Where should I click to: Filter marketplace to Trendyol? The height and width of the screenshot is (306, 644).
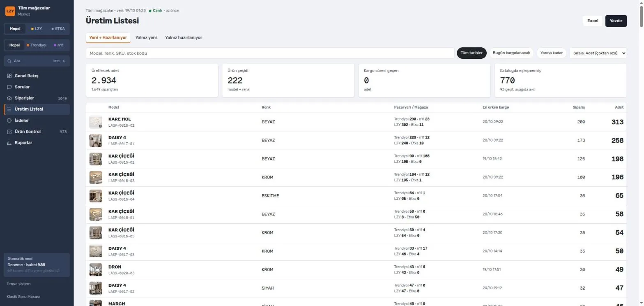coord(37,45)
